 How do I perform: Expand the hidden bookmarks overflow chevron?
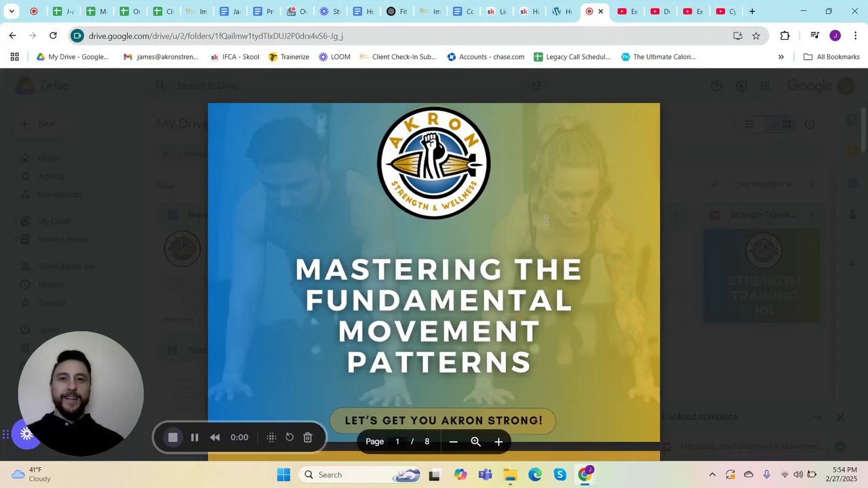pyautogui.click(x=781, y=57)
